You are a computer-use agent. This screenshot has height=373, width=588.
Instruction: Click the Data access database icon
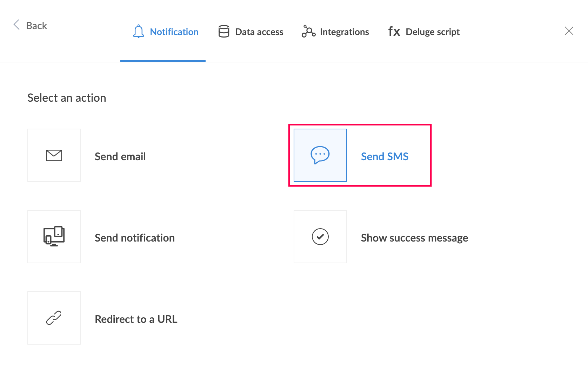click(x=224, y=31)
